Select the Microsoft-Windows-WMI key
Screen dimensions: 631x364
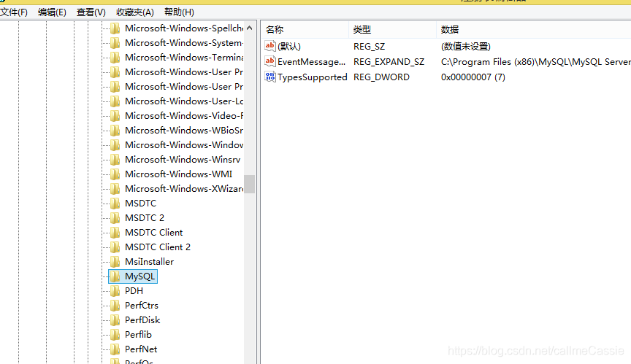[x=179, y=174]
